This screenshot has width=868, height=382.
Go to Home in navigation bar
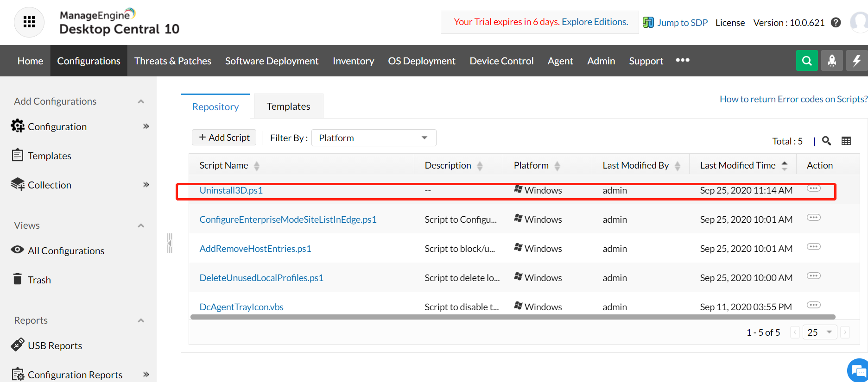30,61
